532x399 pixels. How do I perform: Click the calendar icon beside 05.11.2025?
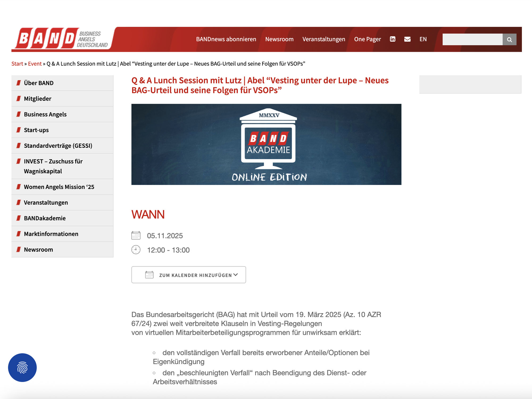click(136, 235)
